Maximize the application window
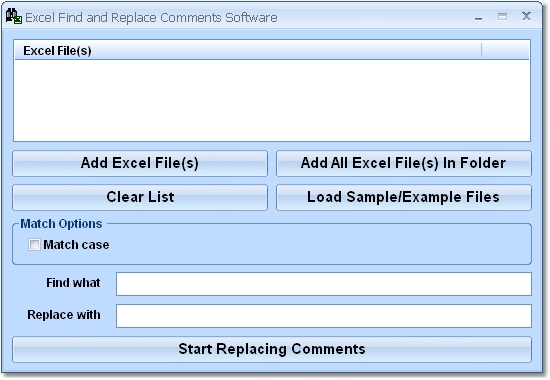Screen dimensions: 550x380 pos(502,16)
